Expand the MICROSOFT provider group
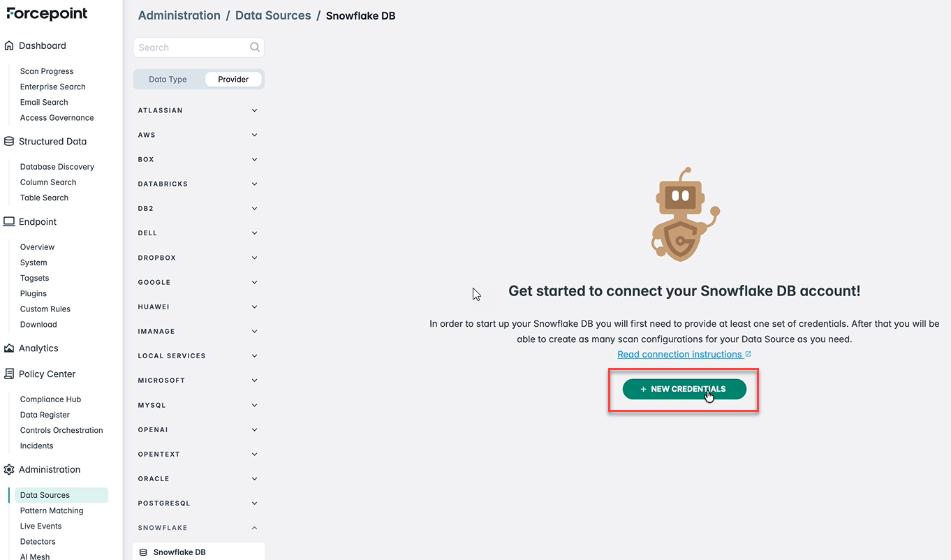This screenshot has width=951, height=560. coord(254,381)
